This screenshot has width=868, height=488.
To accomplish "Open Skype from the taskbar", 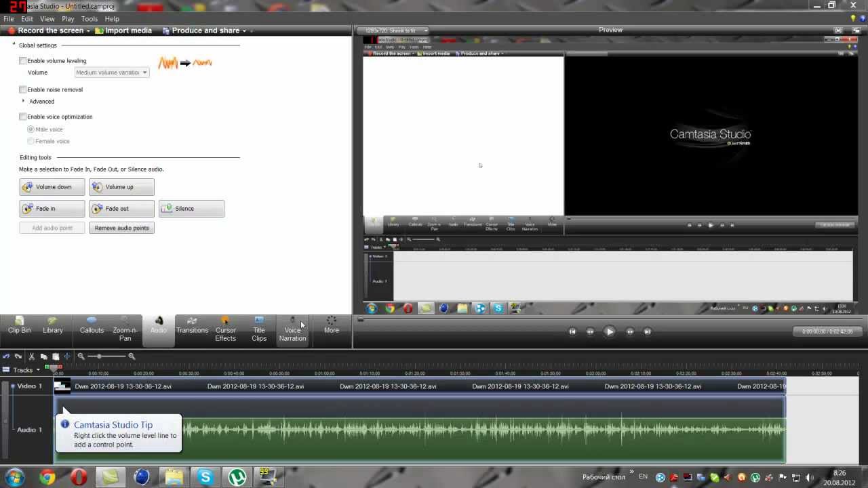I will (205, 477).
